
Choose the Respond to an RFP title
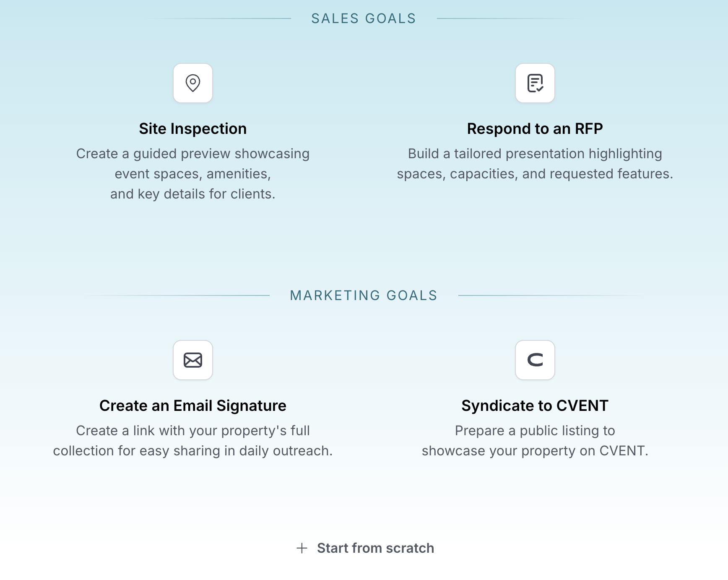[535, 129]
